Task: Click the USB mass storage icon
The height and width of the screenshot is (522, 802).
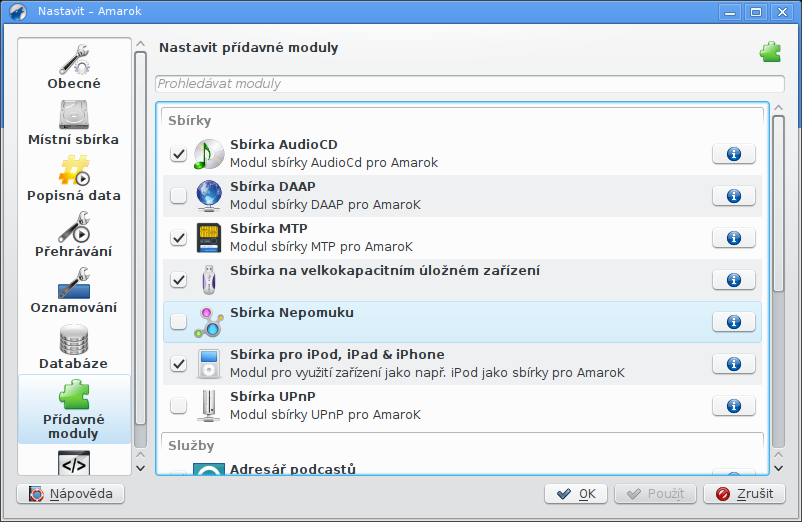Action: (209, 280)
